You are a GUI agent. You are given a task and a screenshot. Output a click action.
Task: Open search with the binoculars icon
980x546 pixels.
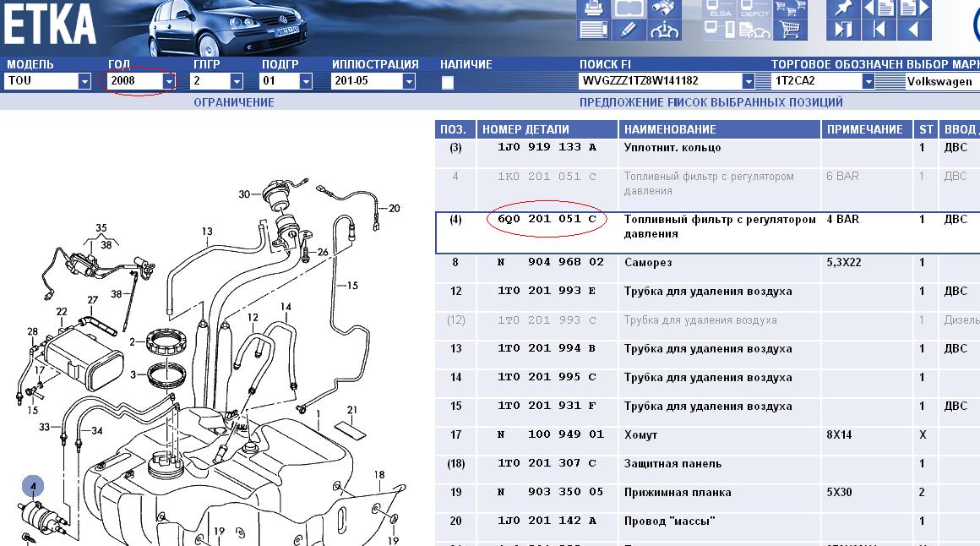(665, 9)
